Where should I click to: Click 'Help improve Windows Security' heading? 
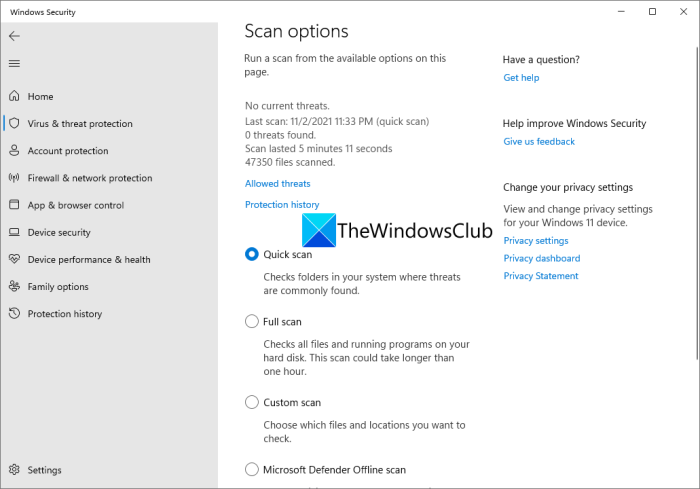coord(575,123)
